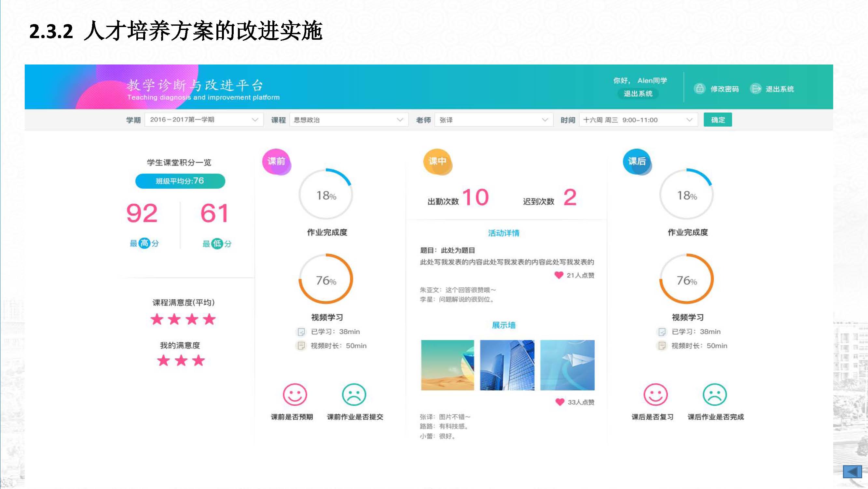Click the heart icon next to 21人点赞

tap(558, 275)
